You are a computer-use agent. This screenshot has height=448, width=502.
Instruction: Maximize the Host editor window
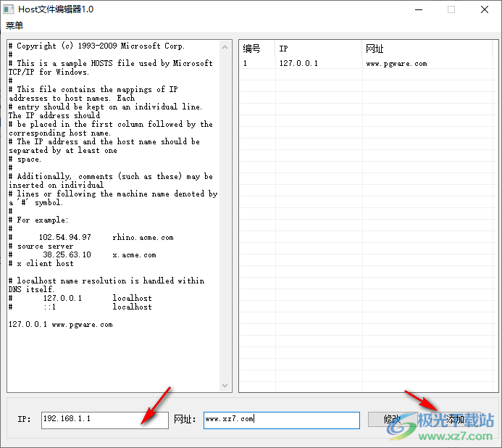pyautogui.click(x=451, y=9)
